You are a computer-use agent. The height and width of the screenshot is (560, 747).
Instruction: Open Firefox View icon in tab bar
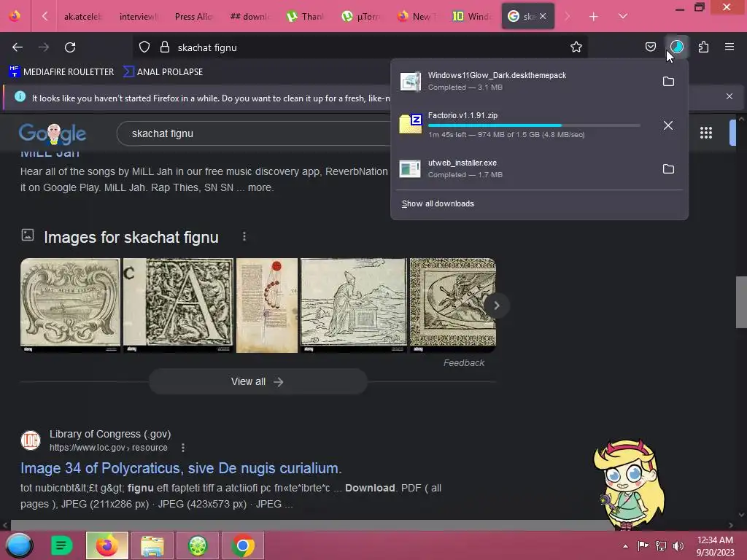point(15,16)
